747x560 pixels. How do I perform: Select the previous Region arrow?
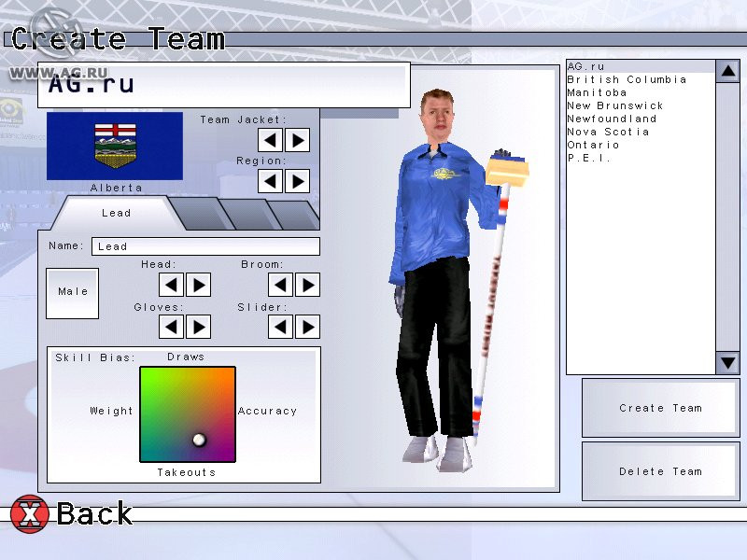(270, 181)
